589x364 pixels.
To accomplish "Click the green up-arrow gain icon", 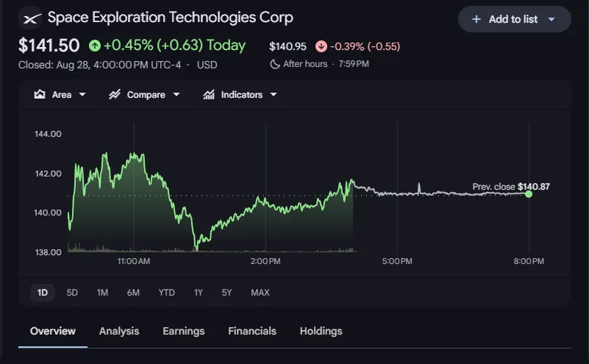I will point(95,46).
